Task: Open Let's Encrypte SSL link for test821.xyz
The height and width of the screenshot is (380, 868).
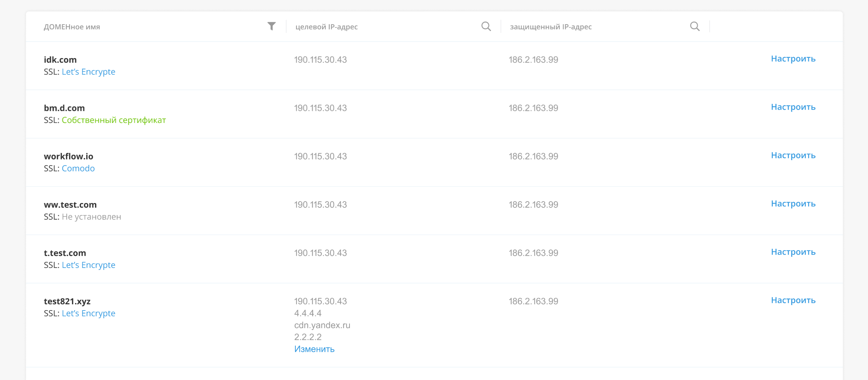Action: (88, 313)
